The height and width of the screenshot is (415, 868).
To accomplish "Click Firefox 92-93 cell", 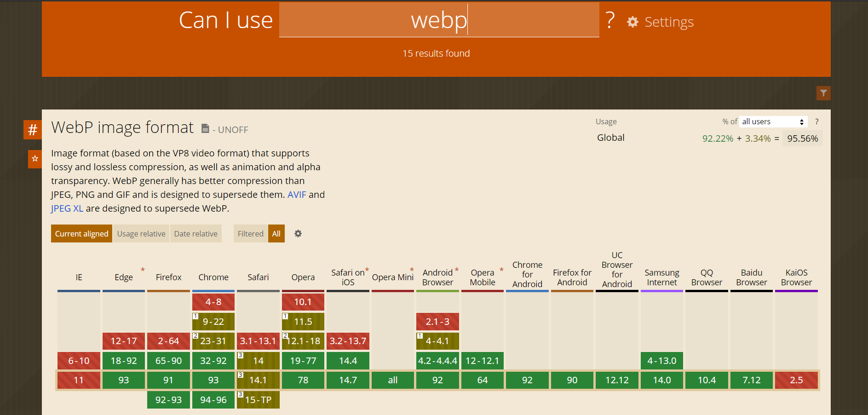I will tap(168, 400).
